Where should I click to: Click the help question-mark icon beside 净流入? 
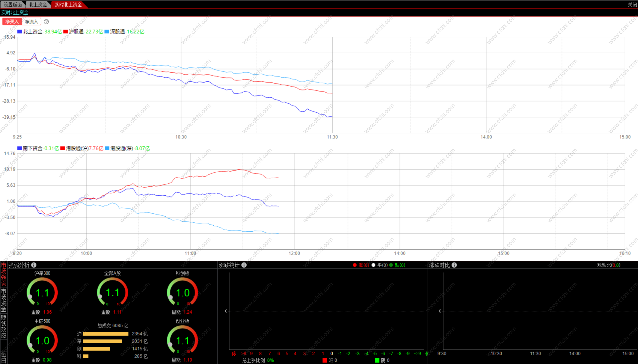[46, 22]
